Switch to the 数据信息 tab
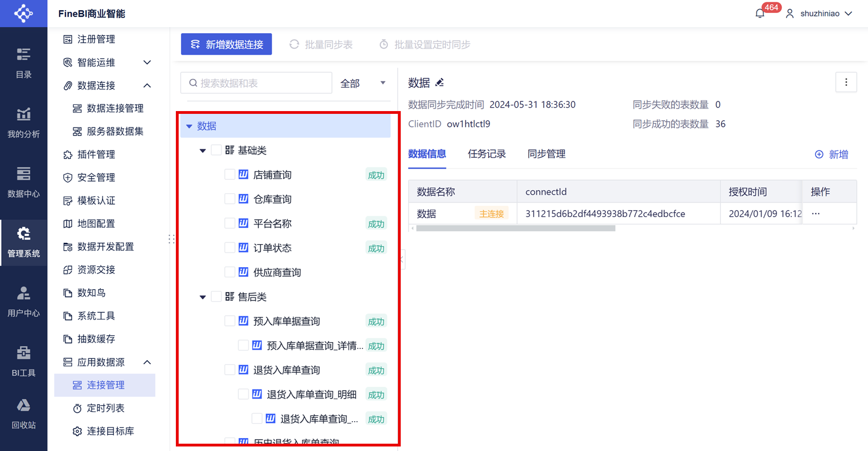The height and width of the screenshot is (451, 868). [x=427, y=154]
